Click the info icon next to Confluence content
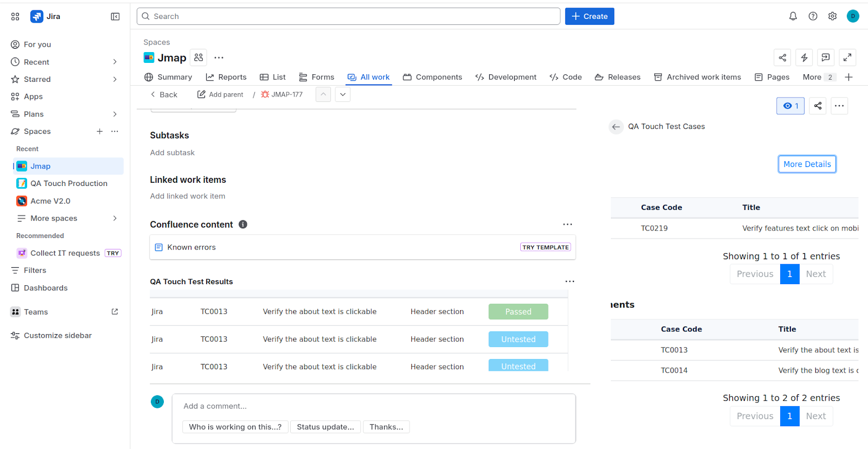The width and height of the screenshot is (868, 449). point(243,224)
